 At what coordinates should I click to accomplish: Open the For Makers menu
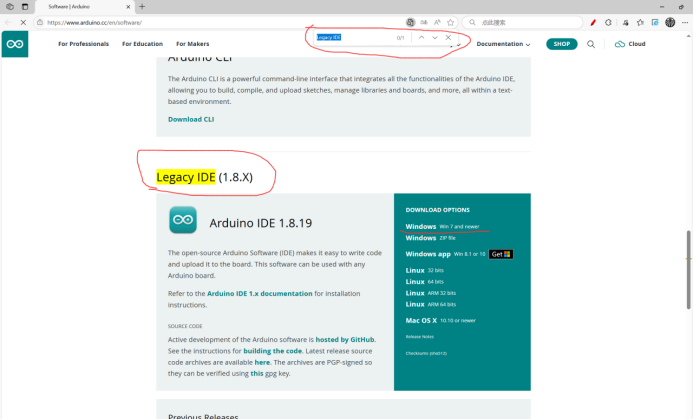tap(193, 44)
